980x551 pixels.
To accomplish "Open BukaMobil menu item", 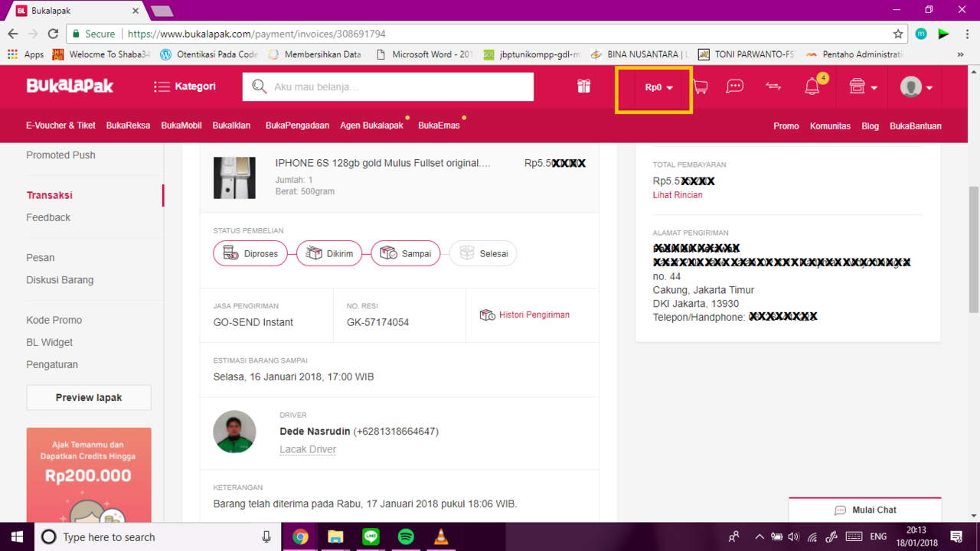I will point(181,126).
